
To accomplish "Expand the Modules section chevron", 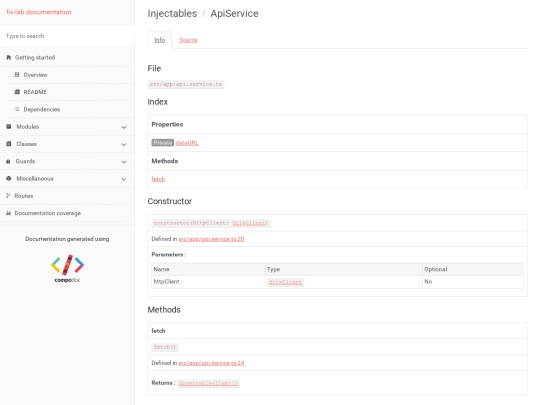I will [x=124, y=127].
